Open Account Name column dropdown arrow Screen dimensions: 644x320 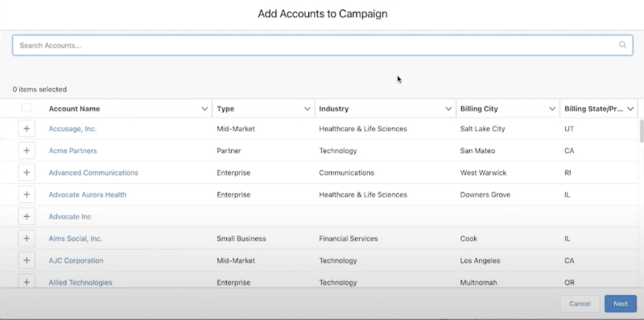204,109
